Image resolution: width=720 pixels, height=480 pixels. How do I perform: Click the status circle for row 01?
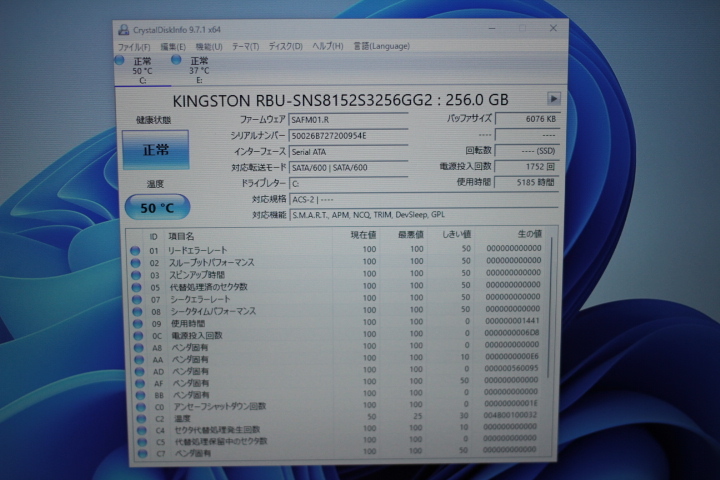[x=135, y=251]
